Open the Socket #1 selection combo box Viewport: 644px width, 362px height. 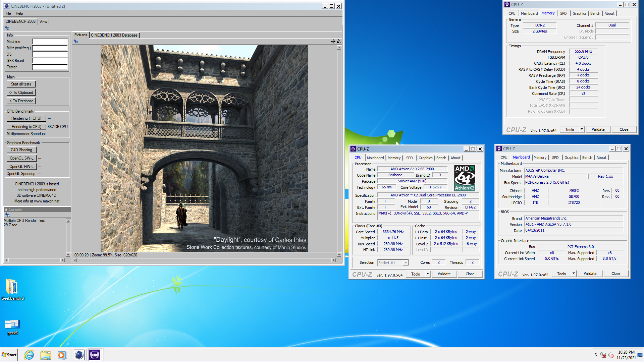393,263
